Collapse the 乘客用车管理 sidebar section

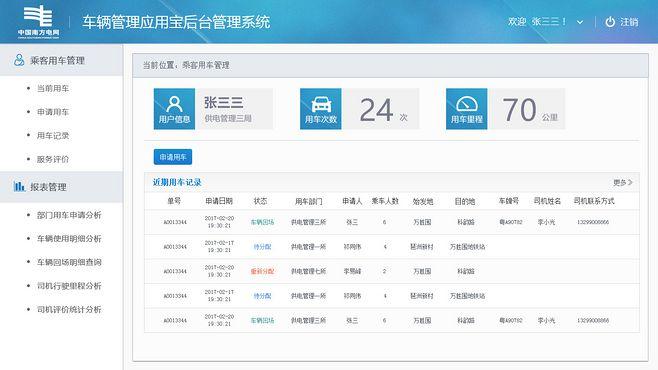click(61, 60)
